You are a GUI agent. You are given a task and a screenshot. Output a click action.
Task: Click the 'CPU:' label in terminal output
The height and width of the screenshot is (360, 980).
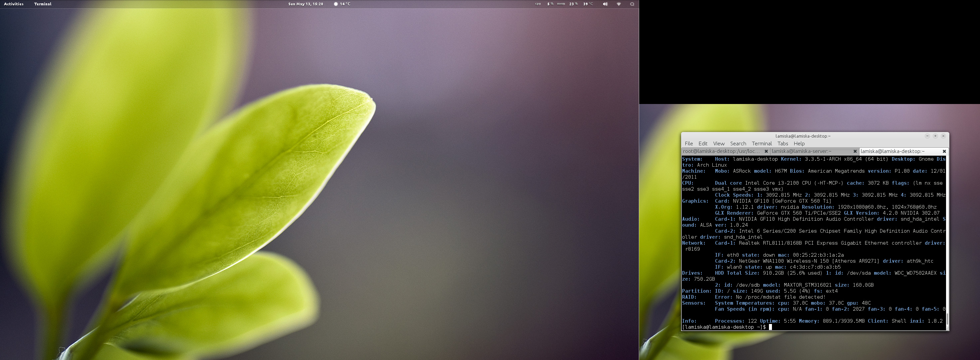tap(687, 183)
